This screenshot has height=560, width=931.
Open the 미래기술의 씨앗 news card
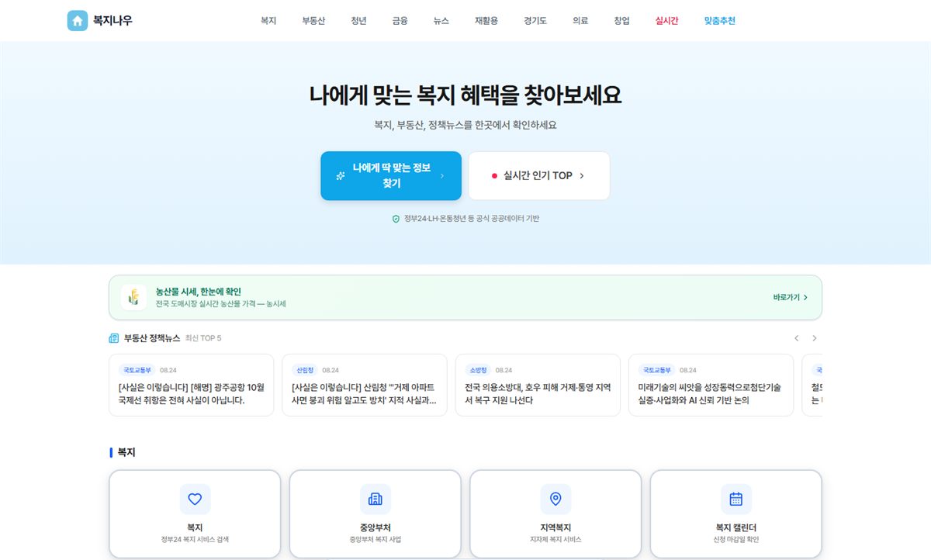pos(711,385)
